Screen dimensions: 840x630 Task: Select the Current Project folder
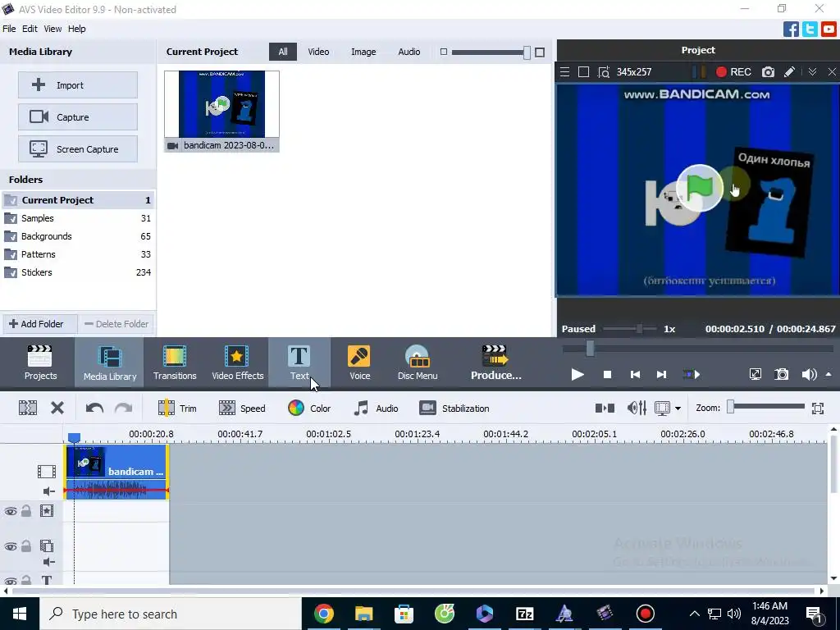78,200
